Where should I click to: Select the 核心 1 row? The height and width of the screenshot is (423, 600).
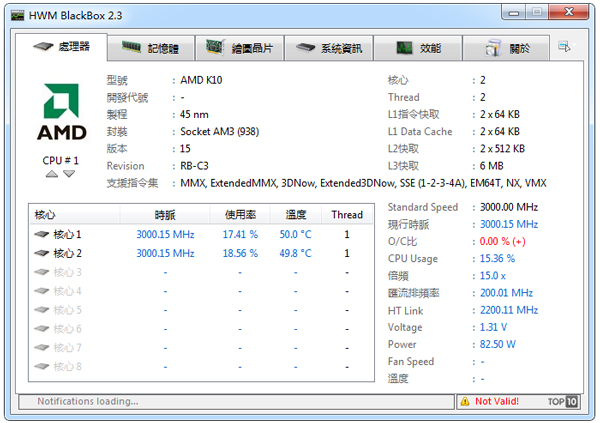pos(200,234)
